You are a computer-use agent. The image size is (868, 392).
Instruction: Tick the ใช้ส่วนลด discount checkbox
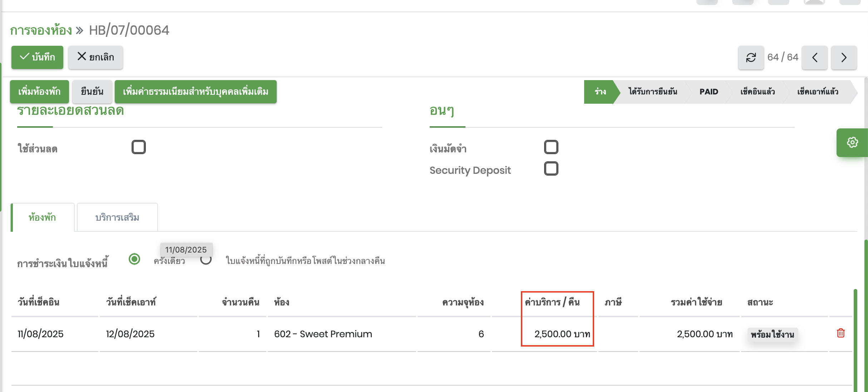139,147
